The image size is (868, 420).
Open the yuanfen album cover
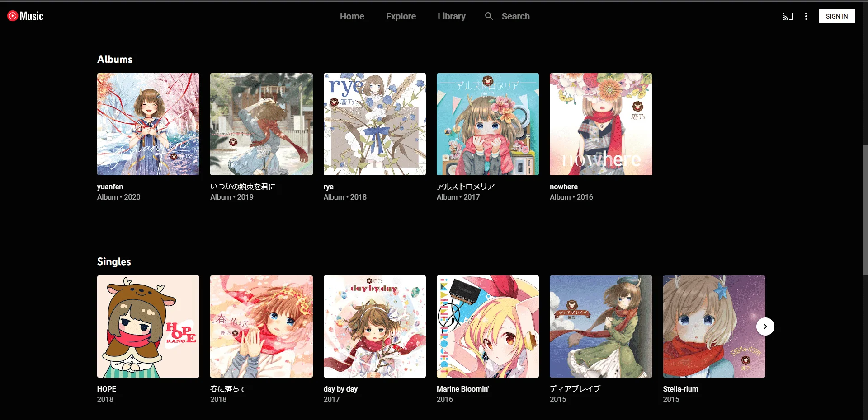pos(148,124)
